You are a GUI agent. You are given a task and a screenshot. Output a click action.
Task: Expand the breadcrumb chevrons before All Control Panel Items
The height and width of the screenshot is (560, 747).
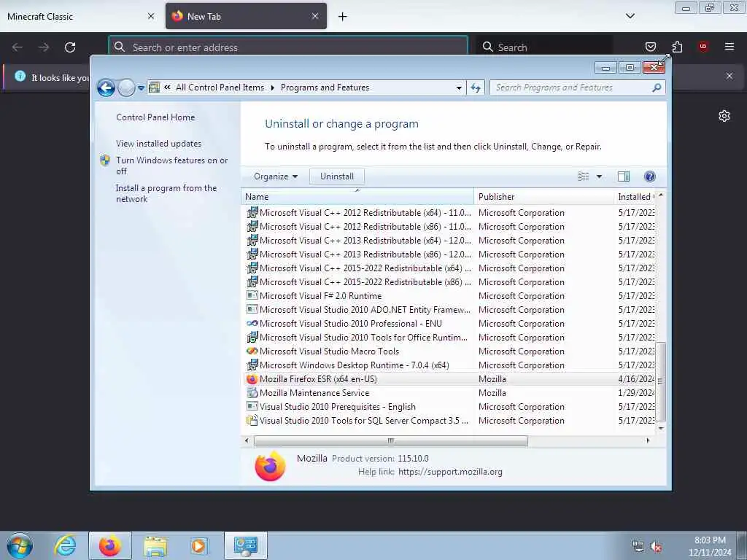click(x=167, y=87)
